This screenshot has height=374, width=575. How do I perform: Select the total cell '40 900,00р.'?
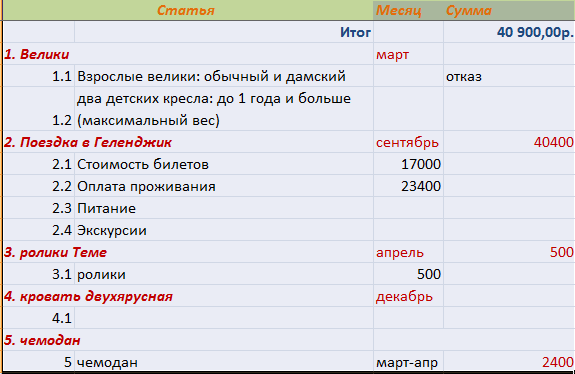(509, 32)
